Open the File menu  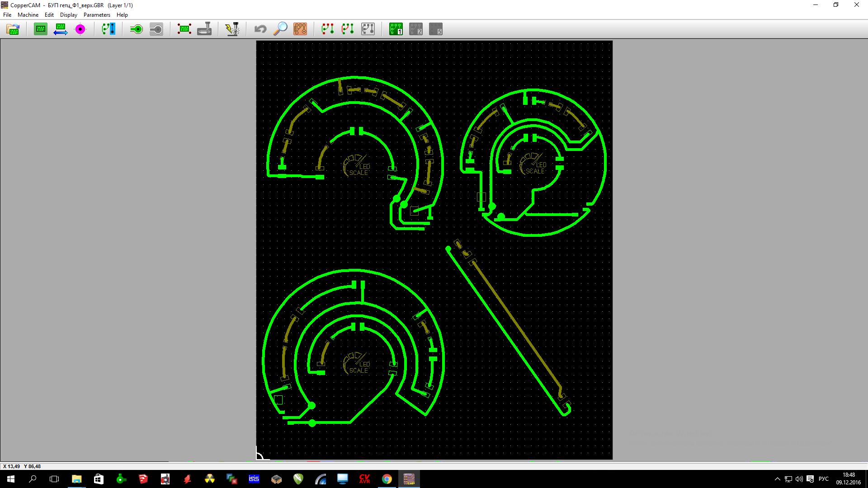[7, 15]
